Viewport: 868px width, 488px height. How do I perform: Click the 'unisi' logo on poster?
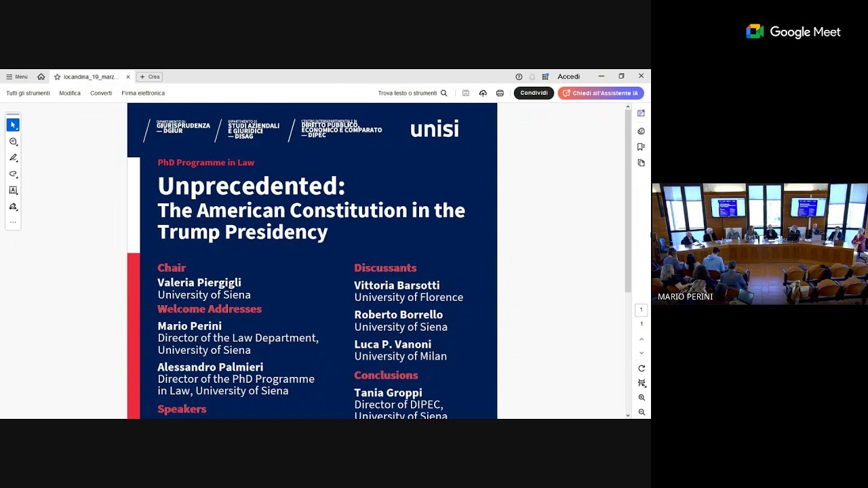[435, 128]
